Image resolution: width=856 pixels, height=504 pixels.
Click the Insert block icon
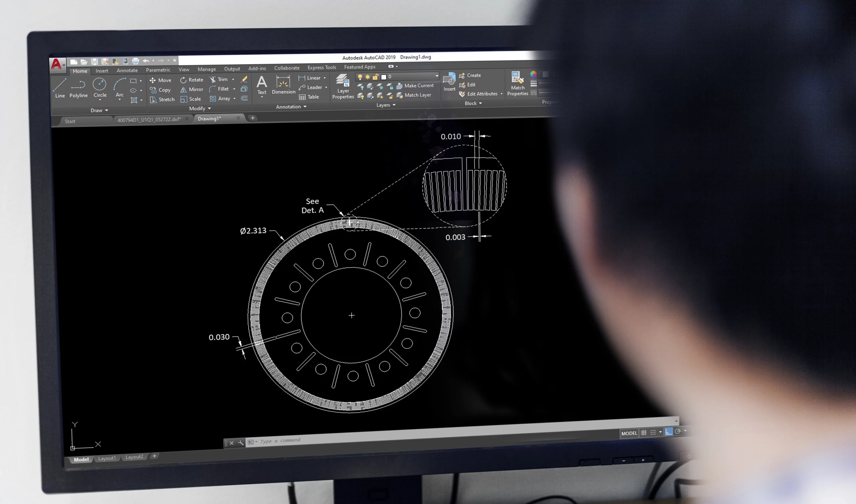pyautogui.click(x=449, y=82)
